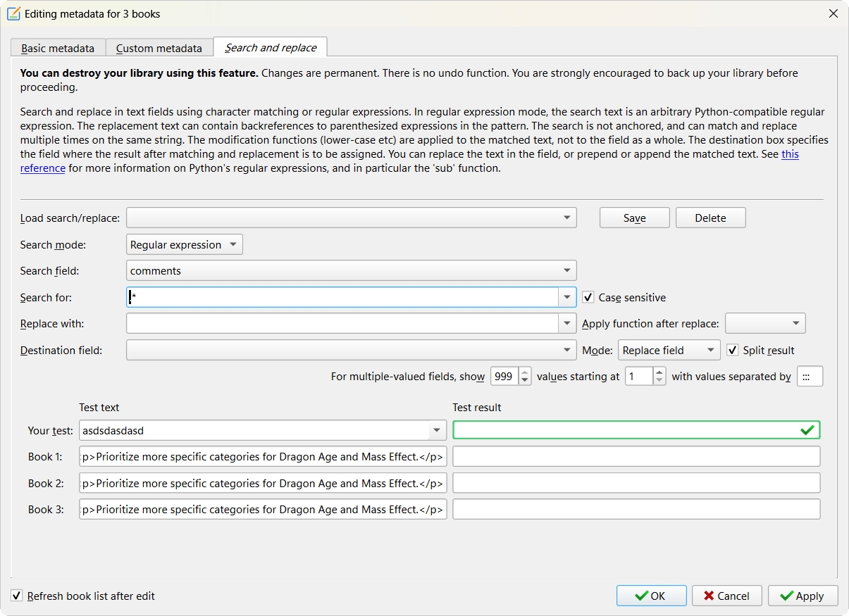Image resolution: width=849 pixels, height=616 pixels.
Task: Increase the values shown count stepper
Action: [525, 372]
